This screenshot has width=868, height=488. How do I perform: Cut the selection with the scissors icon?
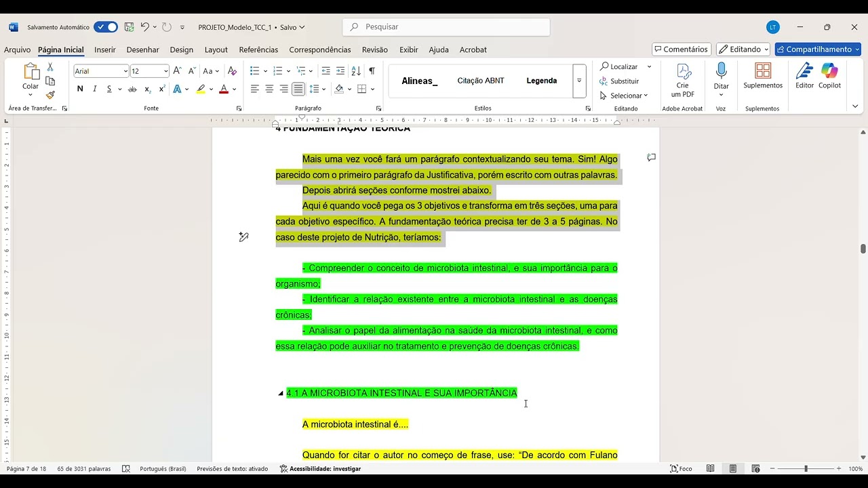50,67
